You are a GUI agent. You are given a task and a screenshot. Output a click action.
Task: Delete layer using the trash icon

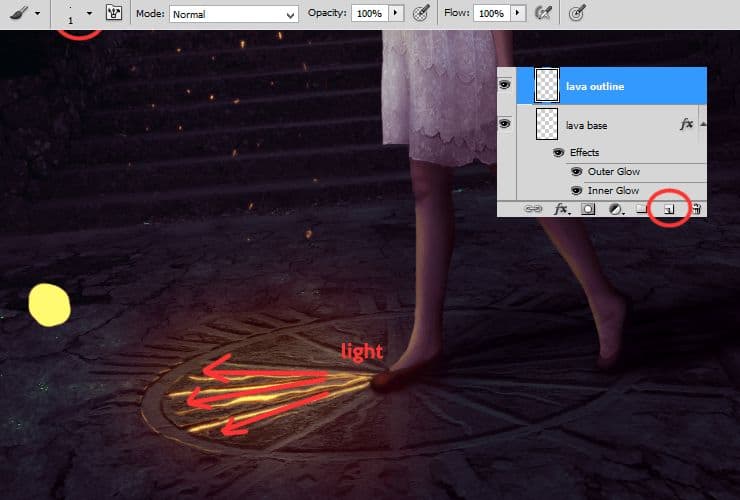click(x=696, y=209)
